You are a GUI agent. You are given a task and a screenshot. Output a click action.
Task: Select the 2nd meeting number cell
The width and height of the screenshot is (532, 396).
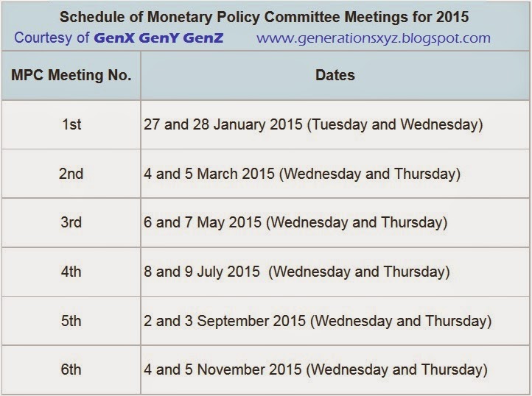pos(71,174)
